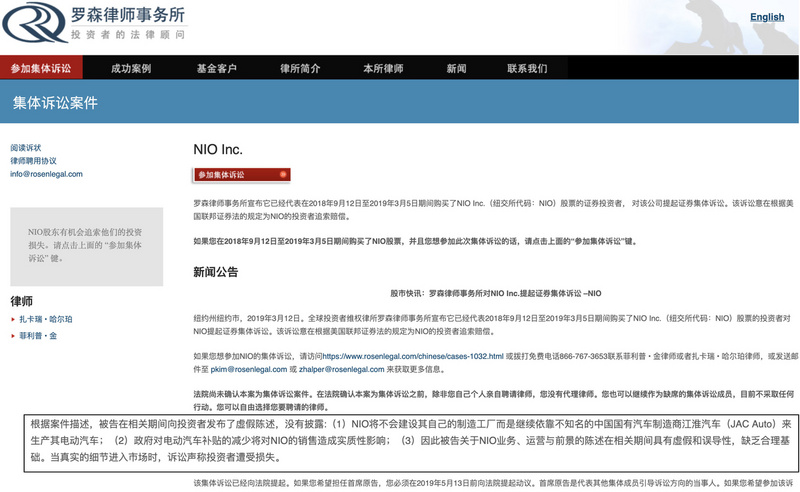Click the 罗森律师事务所 firm name in header
Image resolution: width=800 pixels, height=492 pixels.
(128, 15)
